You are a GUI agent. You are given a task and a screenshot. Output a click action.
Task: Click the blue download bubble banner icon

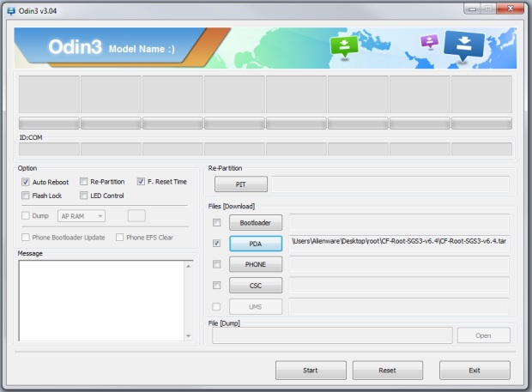pos(464,46)
